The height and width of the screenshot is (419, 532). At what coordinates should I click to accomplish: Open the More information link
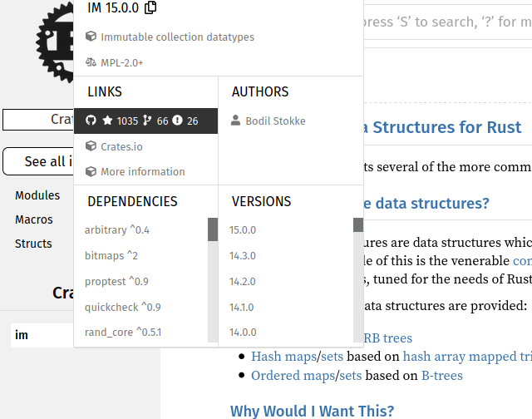[143, 171]
